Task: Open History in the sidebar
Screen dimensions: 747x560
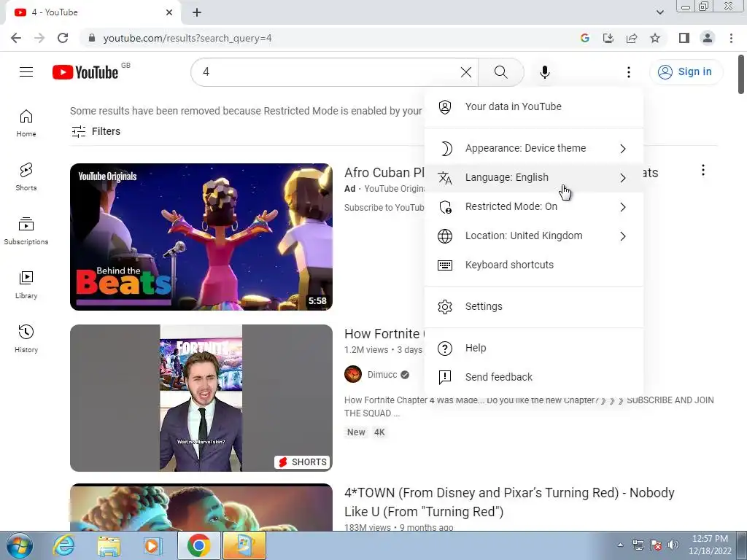Action: pyautogui.click(x=26, y=338)
